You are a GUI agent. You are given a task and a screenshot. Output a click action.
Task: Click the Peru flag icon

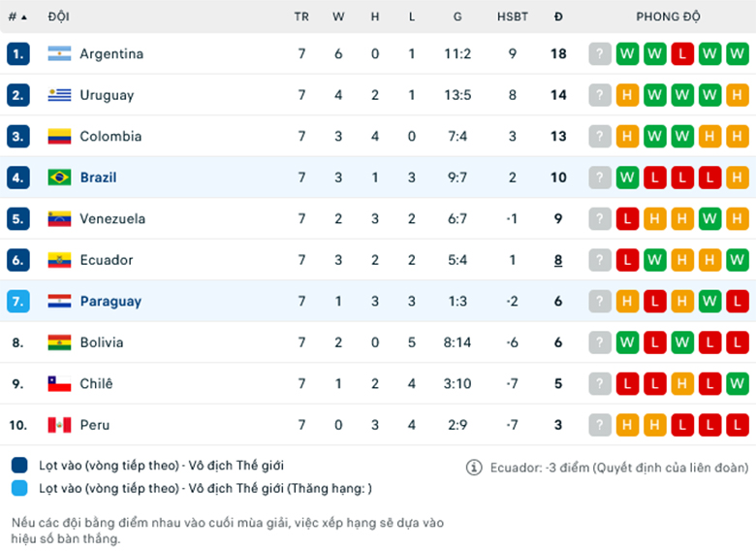pyautogui.click(x=59, y=425)
